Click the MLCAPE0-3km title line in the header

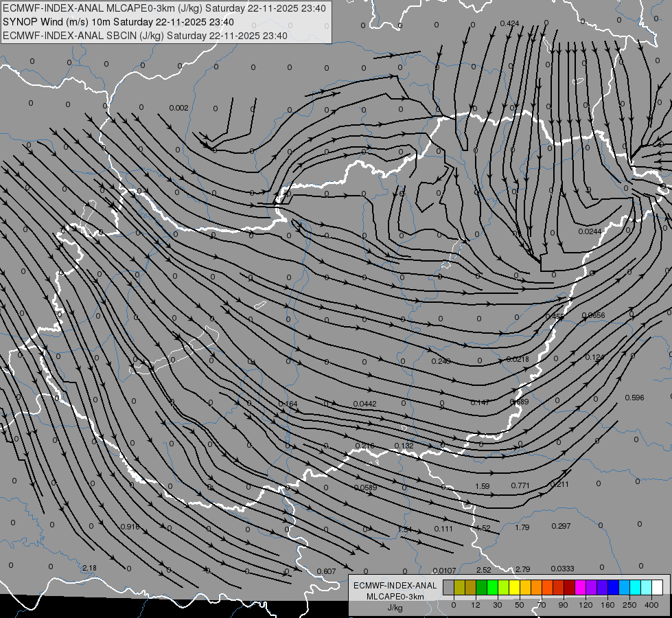164,8
